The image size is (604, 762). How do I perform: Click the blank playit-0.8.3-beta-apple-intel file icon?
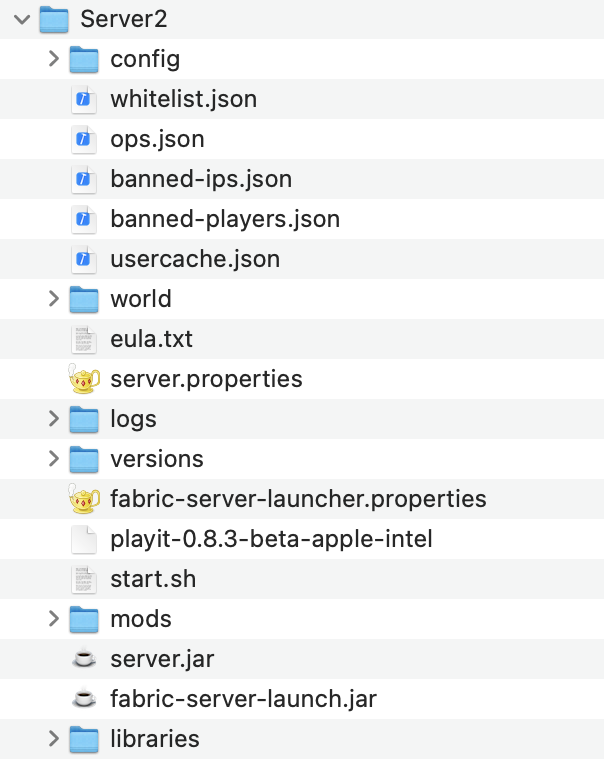pos(84,539)
